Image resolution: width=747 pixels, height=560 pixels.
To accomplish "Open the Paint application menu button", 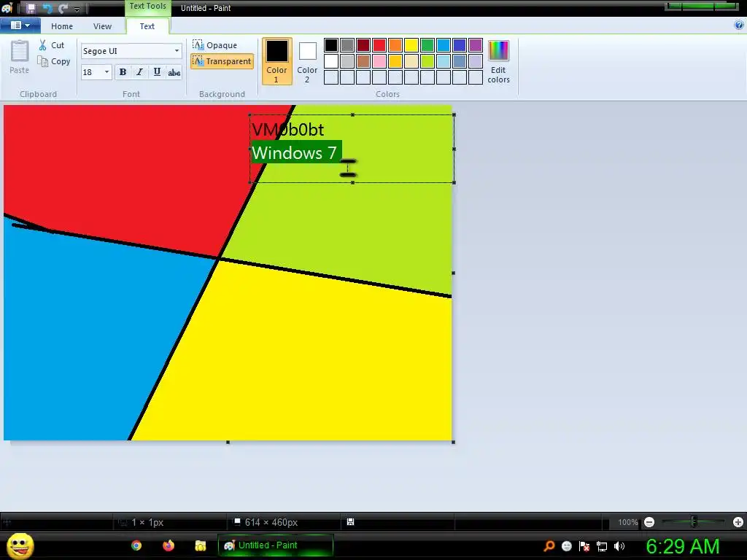I will click(x=20, y=26).
